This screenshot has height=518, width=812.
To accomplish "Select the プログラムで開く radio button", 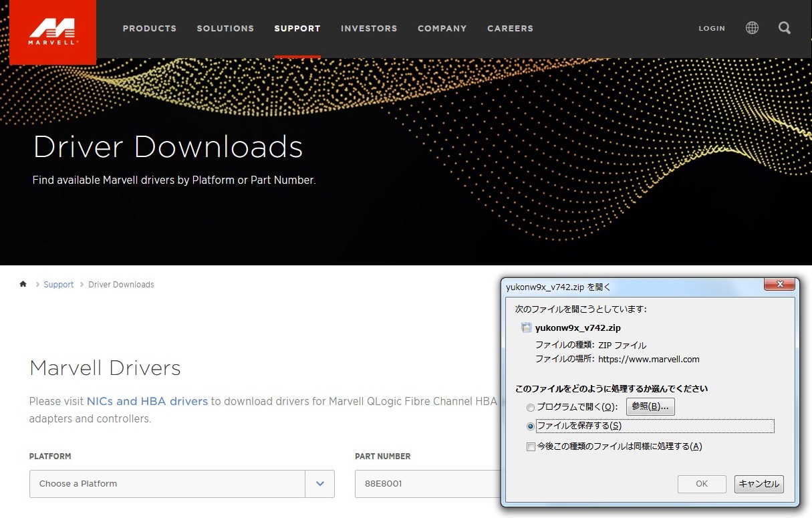I will pyautogui.click(x=531, y=407).
